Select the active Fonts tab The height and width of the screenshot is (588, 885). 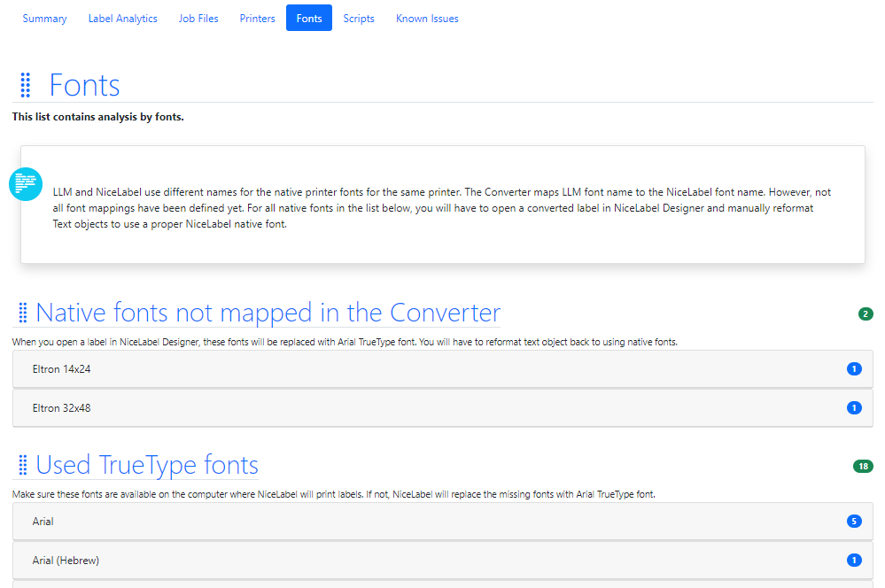[309, 18]
